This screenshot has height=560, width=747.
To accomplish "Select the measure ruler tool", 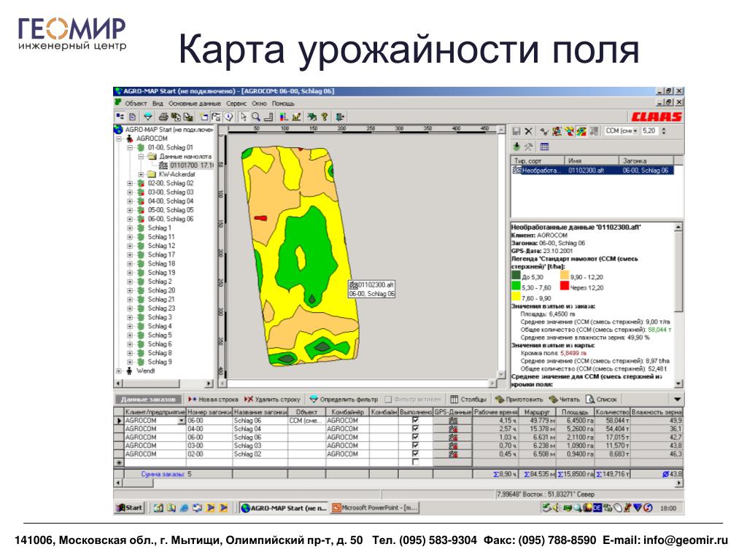I will tap(268, 117).
